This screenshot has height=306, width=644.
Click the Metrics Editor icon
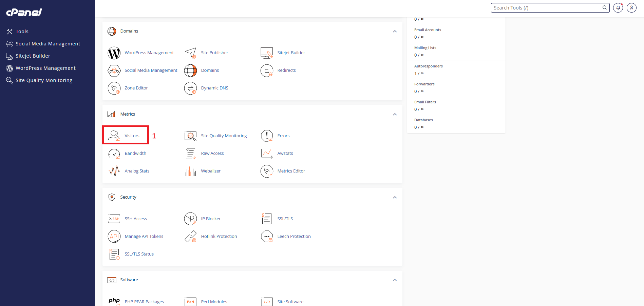click(x=267, y=171)
